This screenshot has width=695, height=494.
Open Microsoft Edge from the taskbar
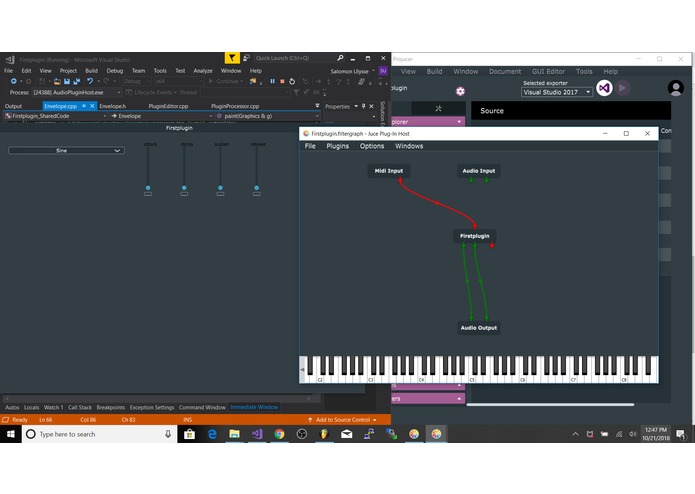(212, 434)
